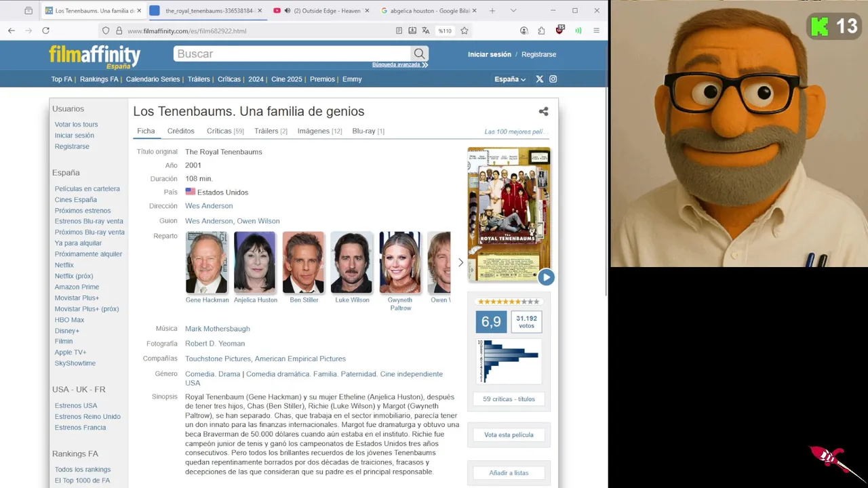Toggle reader view icon in address bar
Screen dimensions: 868x488
(x=399, y=30)
